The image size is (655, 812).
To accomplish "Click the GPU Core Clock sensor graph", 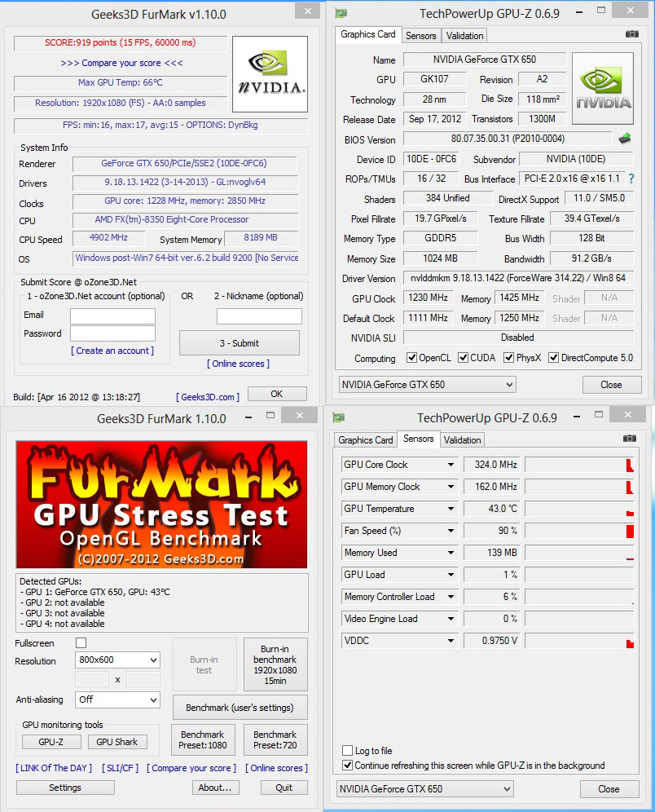I will (579, 465).
